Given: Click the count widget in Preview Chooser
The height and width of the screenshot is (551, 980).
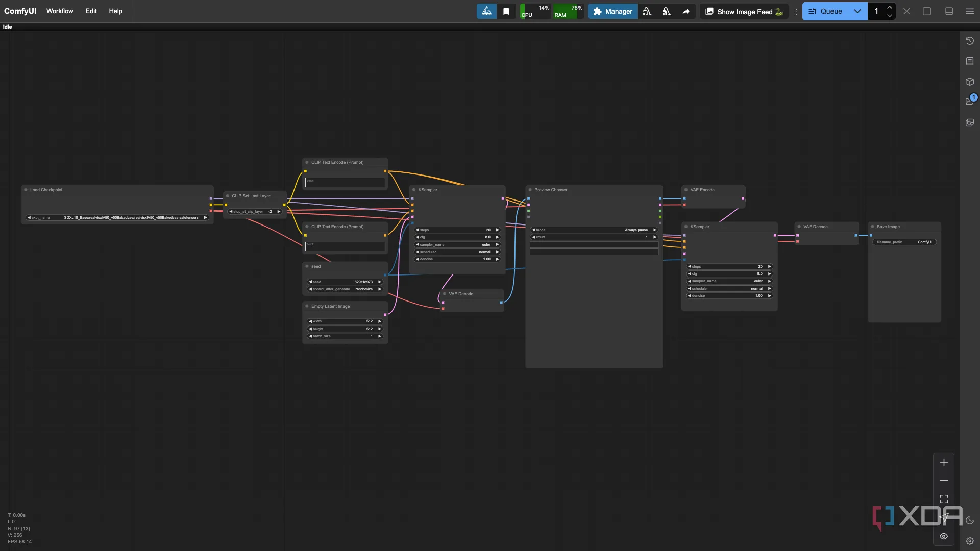Looking at the screenshot, I should (x=594, y=237).
